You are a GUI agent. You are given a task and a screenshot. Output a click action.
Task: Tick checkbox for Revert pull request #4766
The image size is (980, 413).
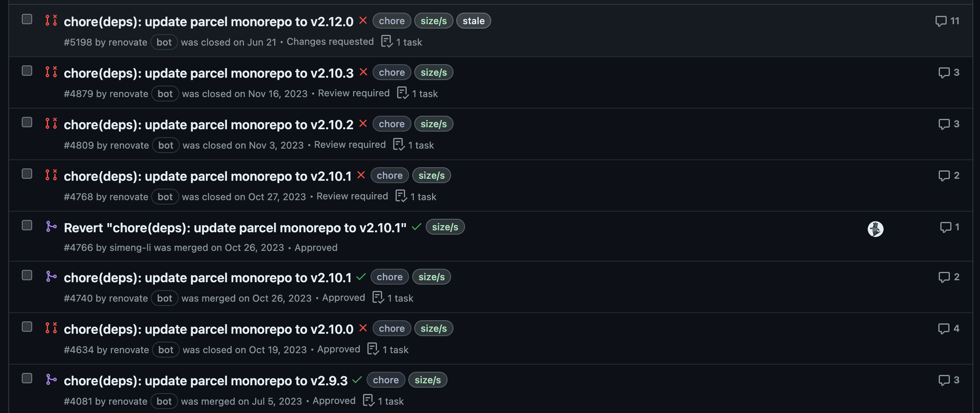click(27, 225)
